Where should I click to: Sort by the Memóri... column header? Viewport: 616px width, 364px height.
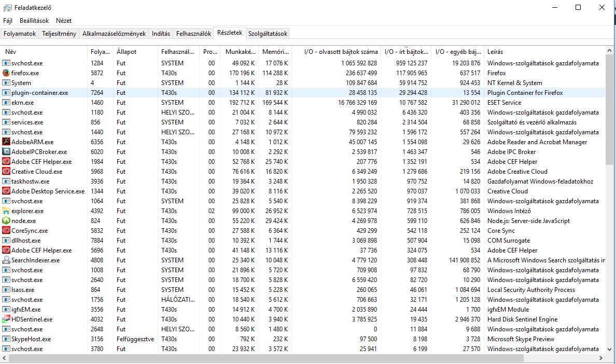tap(275, 52)
